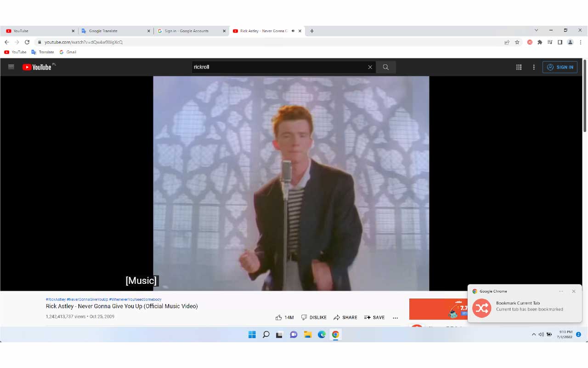Open the YouTube apps grid
Viewport: 588px width, 368px height.
[519, 67]
